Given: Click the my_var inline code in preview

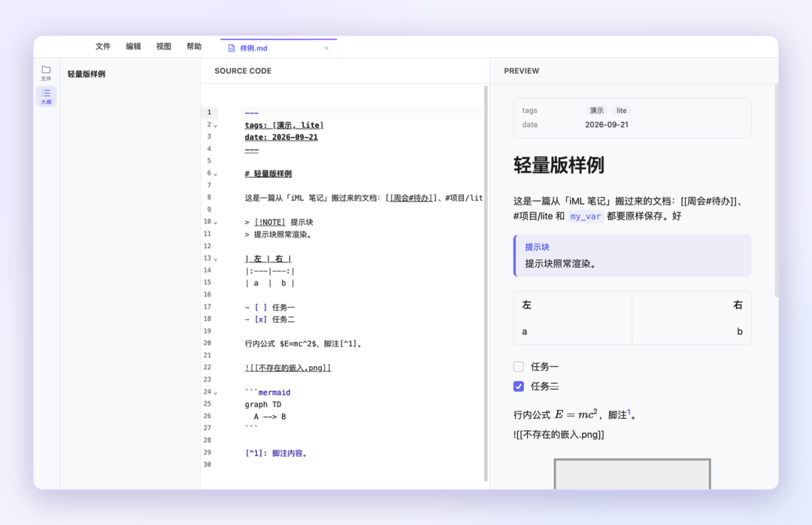Looking at the screenshot, I should [x=585, y=217].
